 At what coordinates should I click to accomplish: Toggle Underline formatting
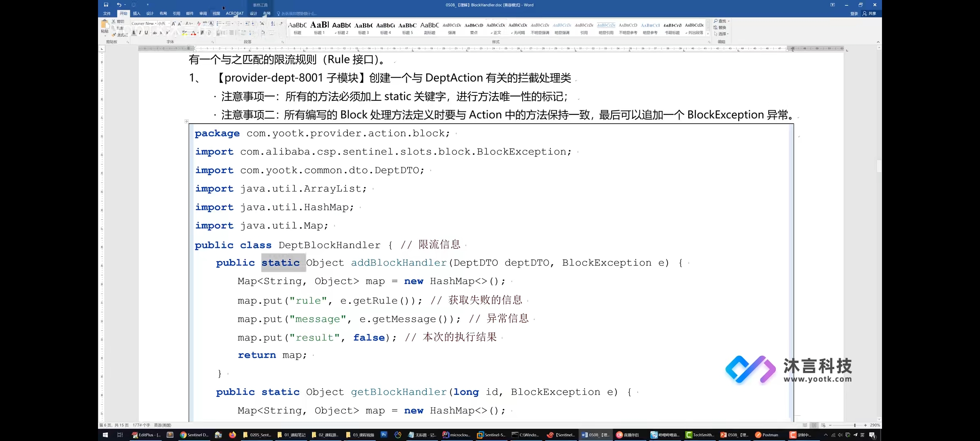pos(146,33)
